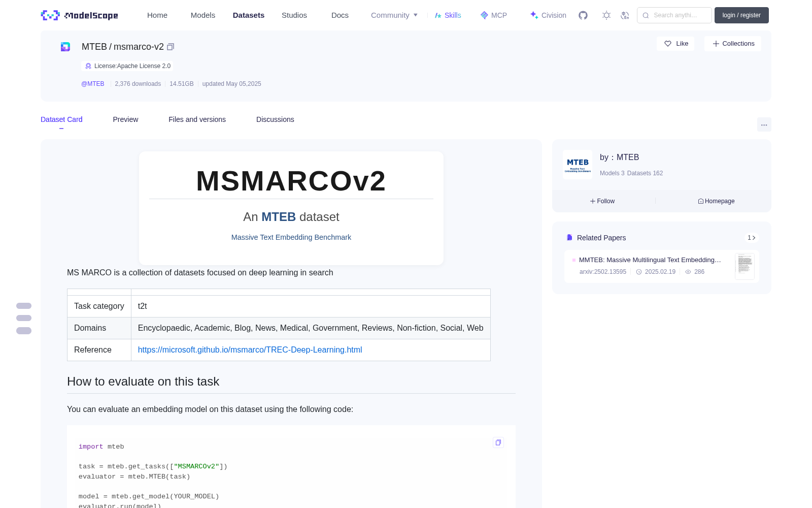Viewport: 812px width, 508px height.
Task: Click the '14.51GB' size text
Action: click(182, 84)
